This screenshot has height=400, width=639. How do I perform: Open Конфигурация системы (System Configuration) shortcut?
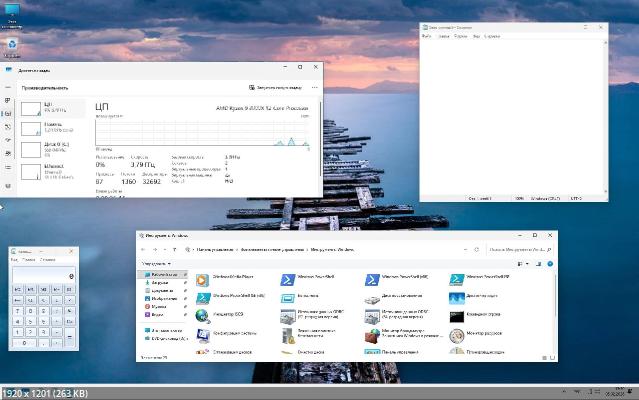[x=203, y=333]
